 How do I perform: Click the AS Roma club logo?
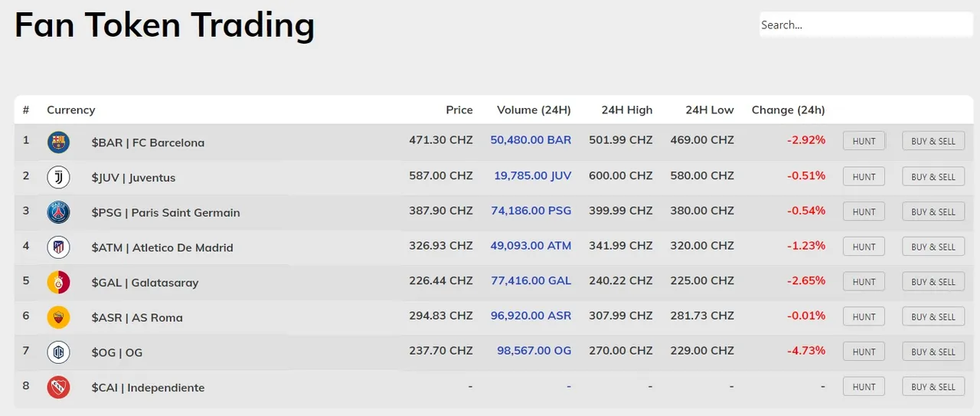[58, 317]
